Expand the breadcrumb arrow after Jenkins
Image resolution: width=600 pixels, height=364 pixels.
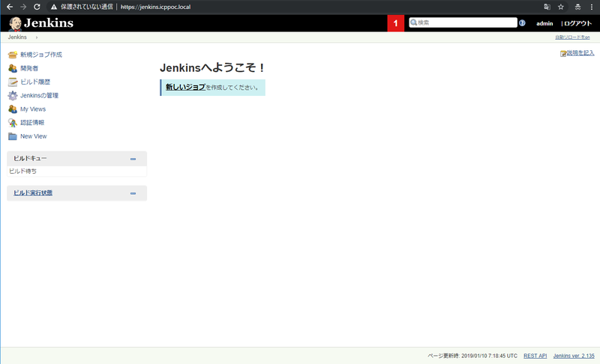(x=37, y=37)
